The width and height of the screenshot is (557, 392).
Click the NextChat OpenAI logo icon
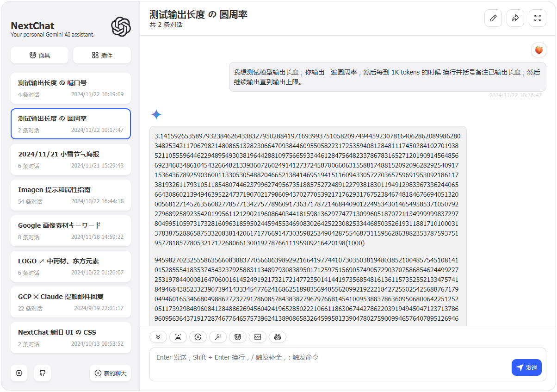(121, 27)
